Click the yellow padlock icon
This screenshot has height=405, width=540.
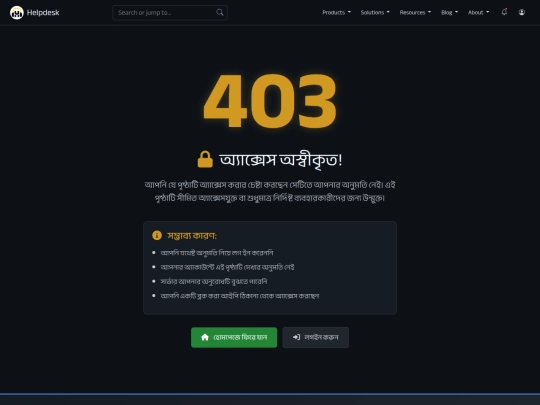click(x=205, y=159)
